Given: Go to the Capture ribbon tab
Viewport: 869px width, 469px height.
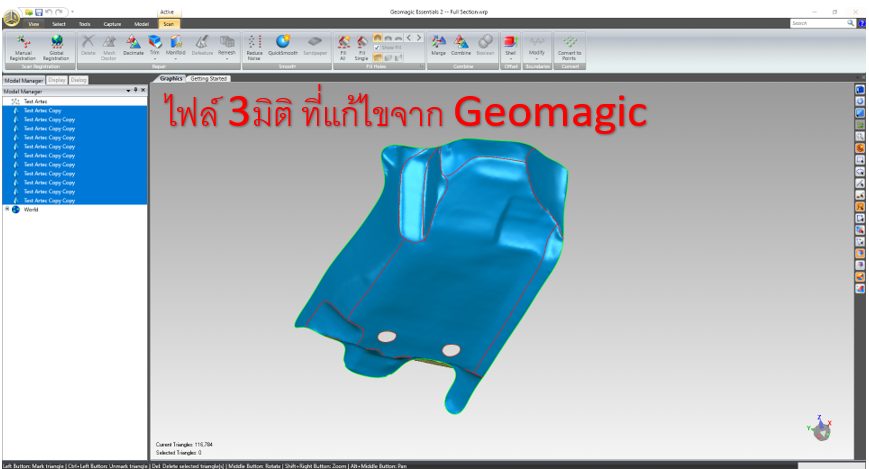Looking at the screenshot, I should [x=112, y=24].
